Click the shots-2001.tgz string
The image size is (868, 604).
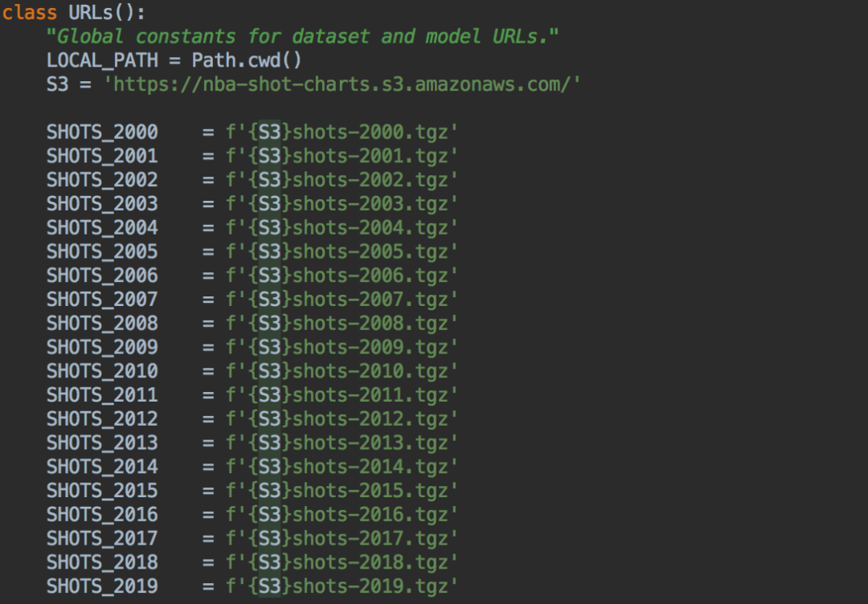[x=371, y=156]
